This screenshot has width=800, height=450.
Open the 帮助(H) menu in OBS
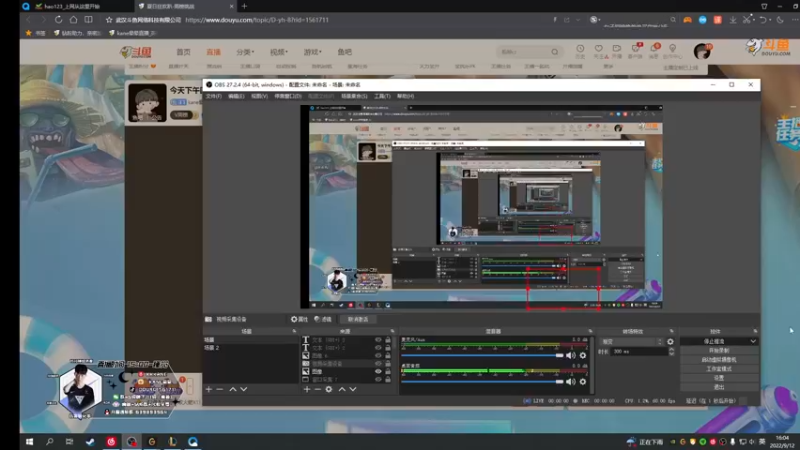pos(406,96)
